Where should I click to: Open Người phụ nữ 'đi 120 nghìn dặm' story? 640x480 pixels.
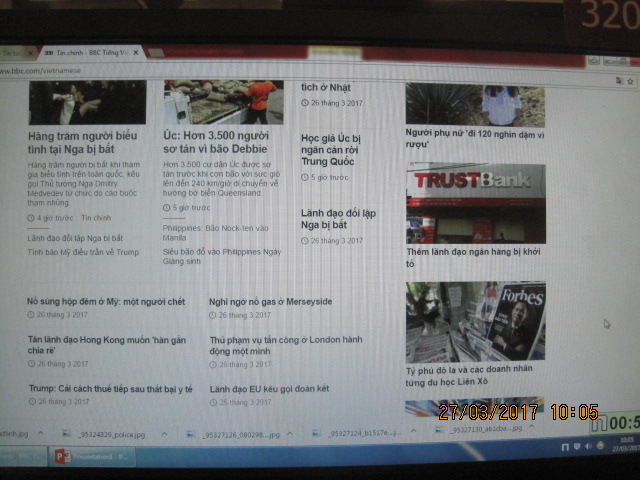(475, 139)
